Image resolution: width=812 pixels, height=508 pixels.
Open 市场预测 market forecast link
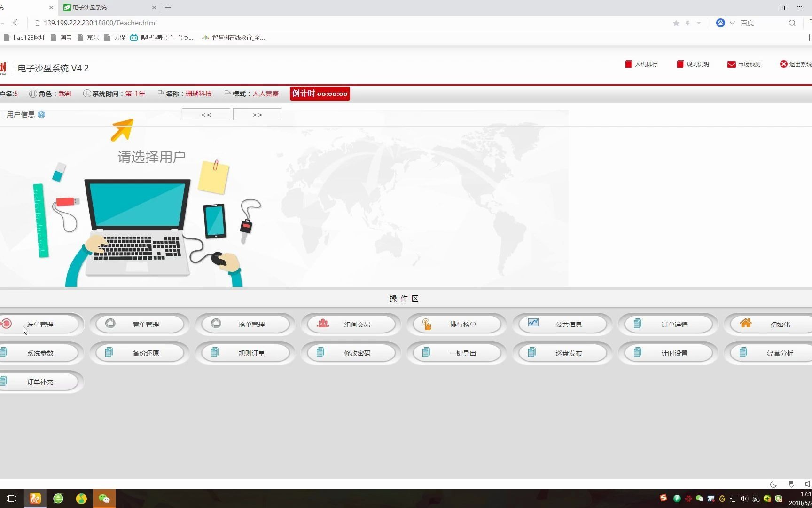[744, 64]
